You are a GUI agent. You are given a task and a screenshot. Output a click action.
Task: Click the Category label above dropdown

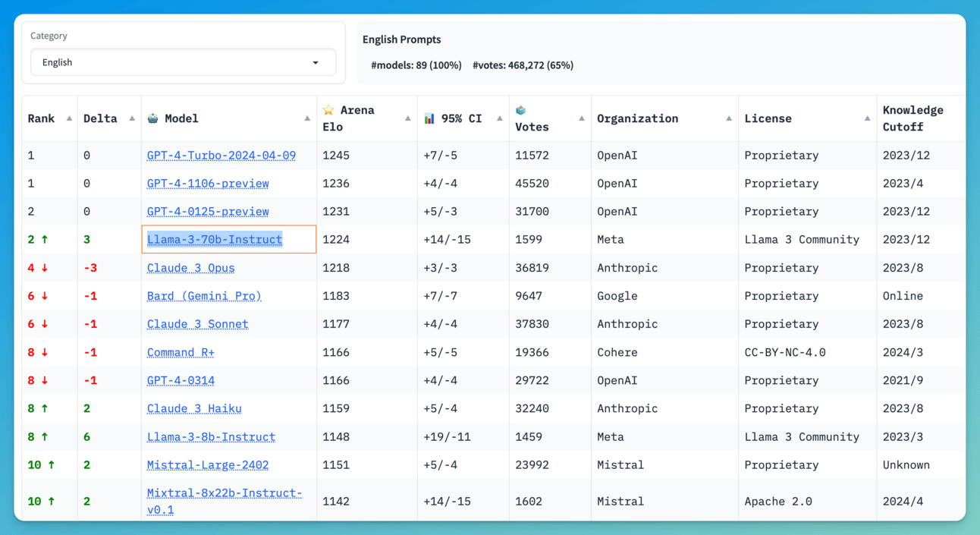pyautogui.click(x=49, y=36)
